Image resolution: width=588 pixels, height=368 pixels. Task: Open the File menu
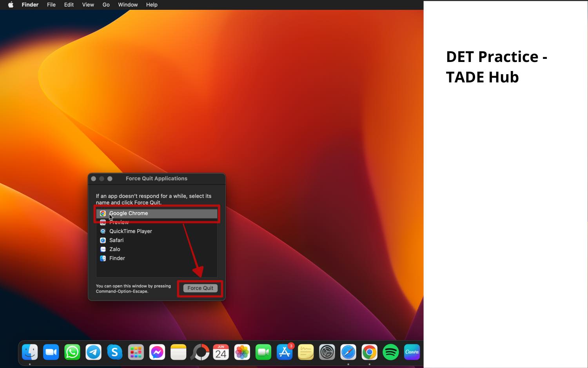tap(51, 5)
